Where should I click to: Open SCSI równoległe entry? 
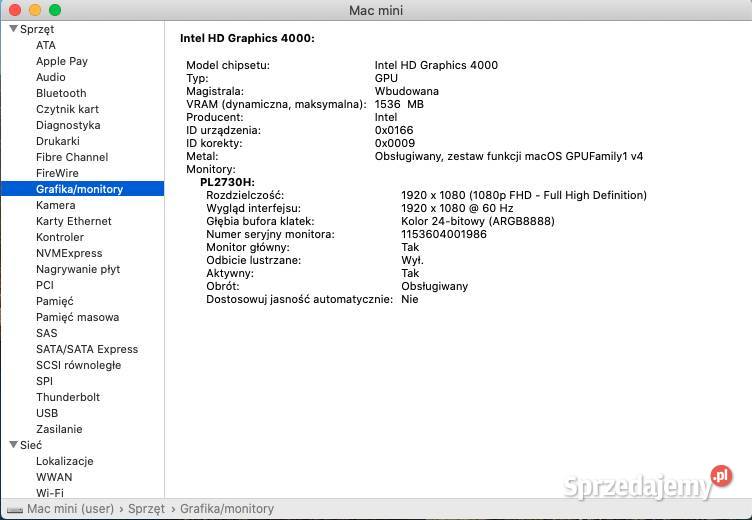click(x=78, y=365)
